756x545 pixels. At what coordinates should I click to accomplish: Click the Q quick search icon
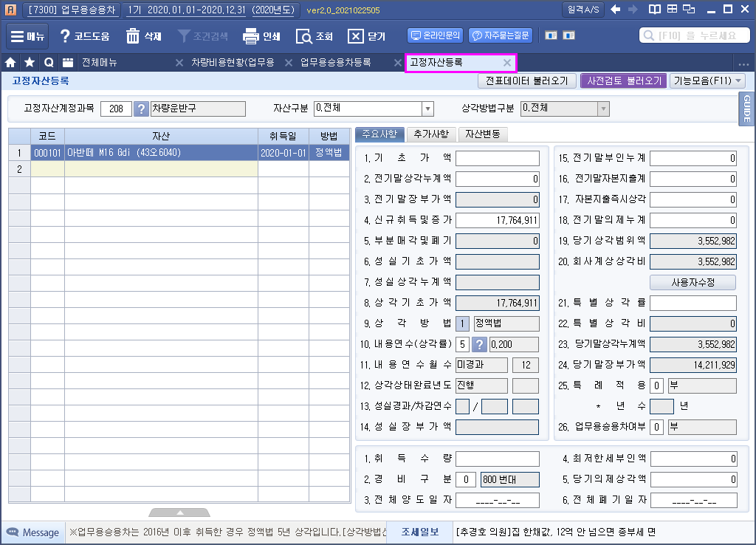[x=49, y=62]
